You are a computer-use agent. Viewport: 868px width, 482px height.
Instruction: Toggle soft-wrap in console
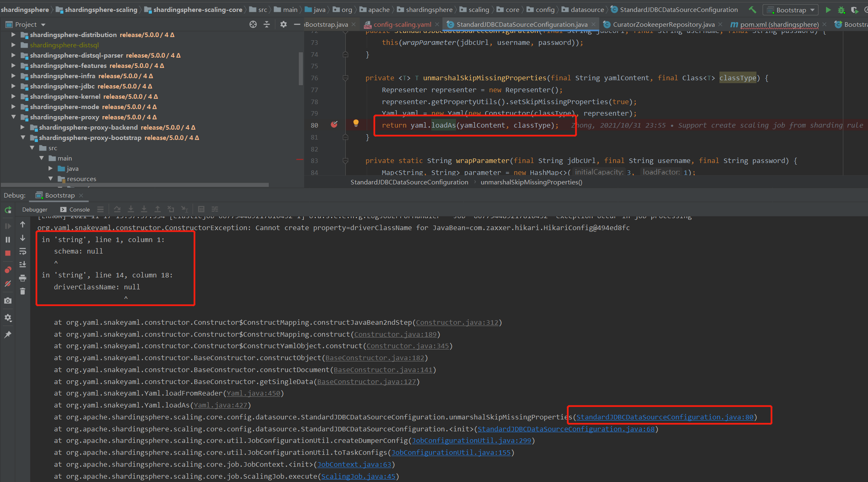click(23, 251)
